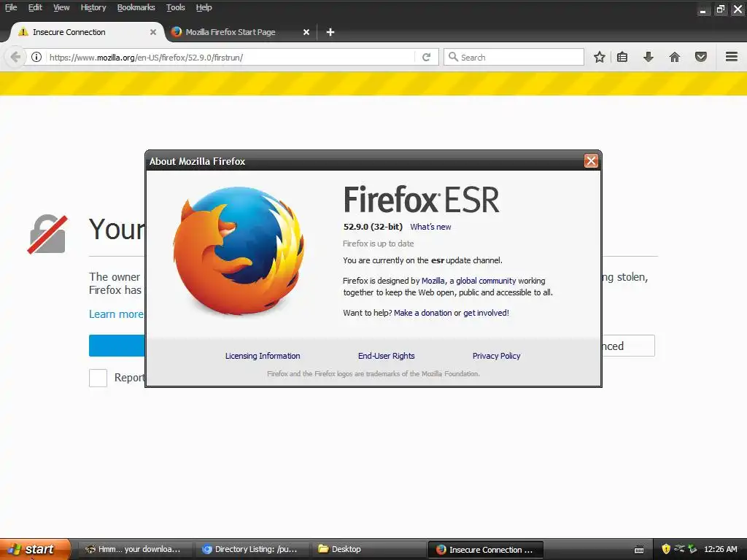Click the Make a donation link
747x560 pixels.
click(x=422, y=313)
